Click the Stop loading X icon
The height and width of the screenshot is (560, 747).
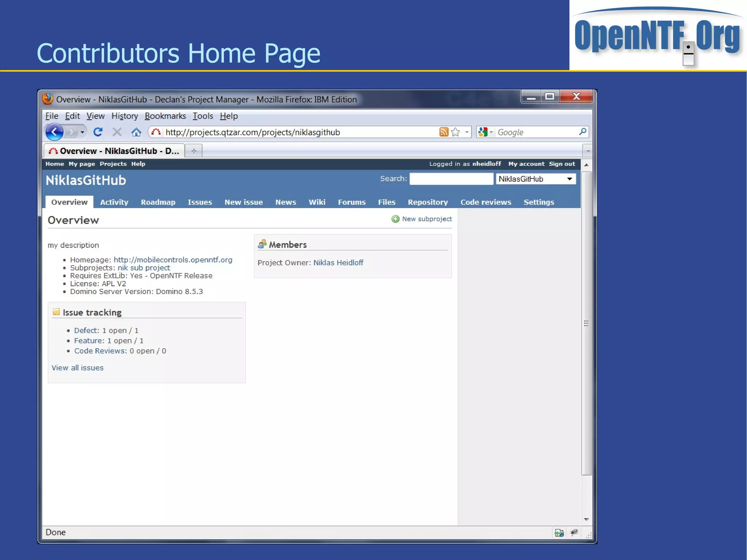click(x=117, y=132)
